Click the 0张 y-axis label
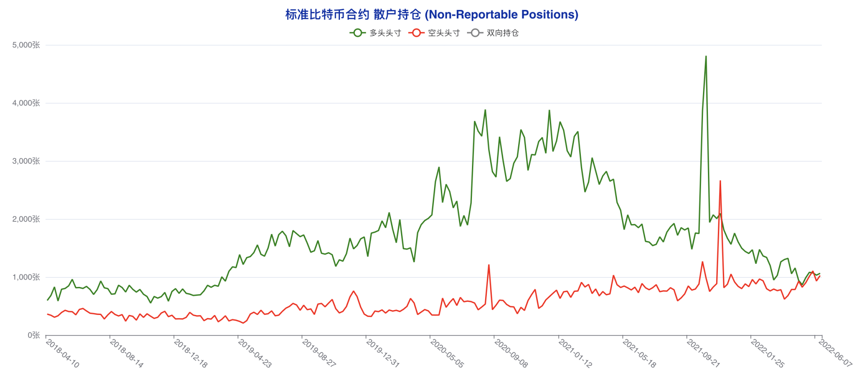Screen dimensions: 868x376 coord(34,335)
